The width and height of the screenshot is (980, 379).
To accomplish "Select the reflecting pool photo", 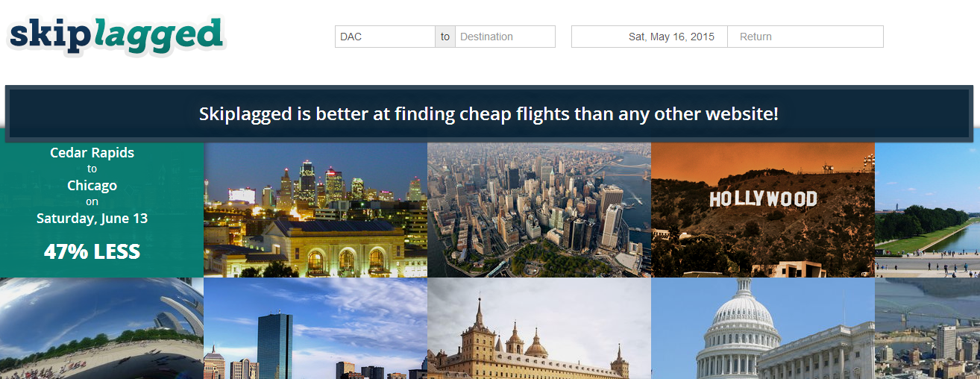I will click(927, 210).
